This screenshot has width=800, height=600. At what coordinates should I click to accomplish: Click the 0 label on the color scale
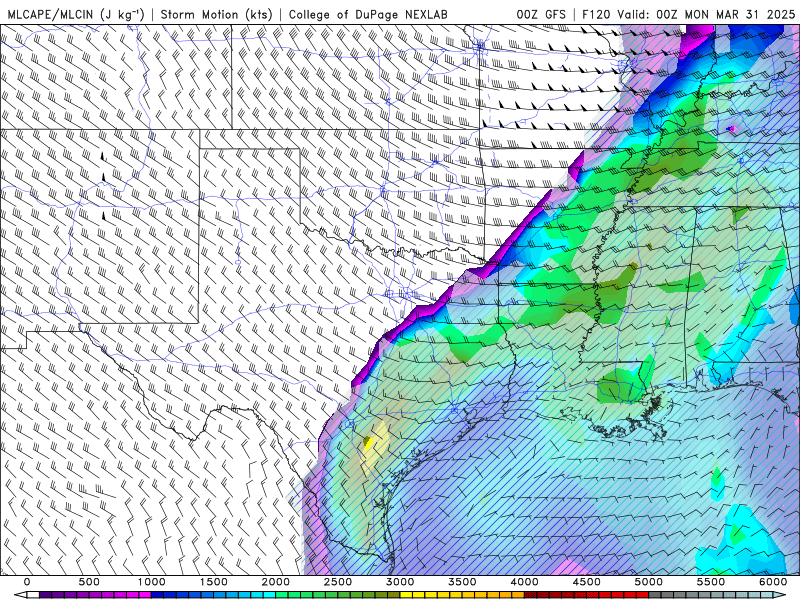(27, 582)
